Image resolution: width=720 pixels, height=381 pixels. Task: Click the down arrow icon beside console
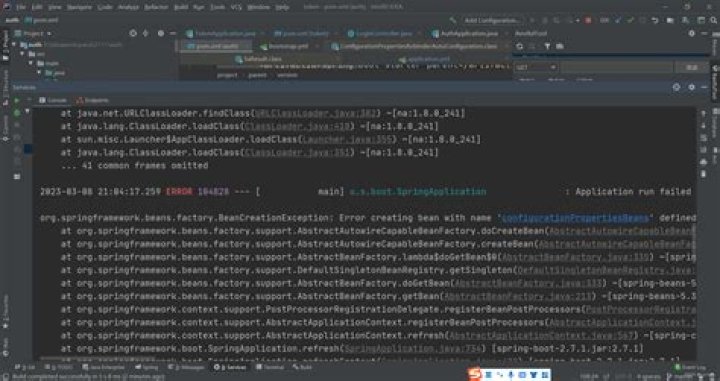tap(703, 125)
